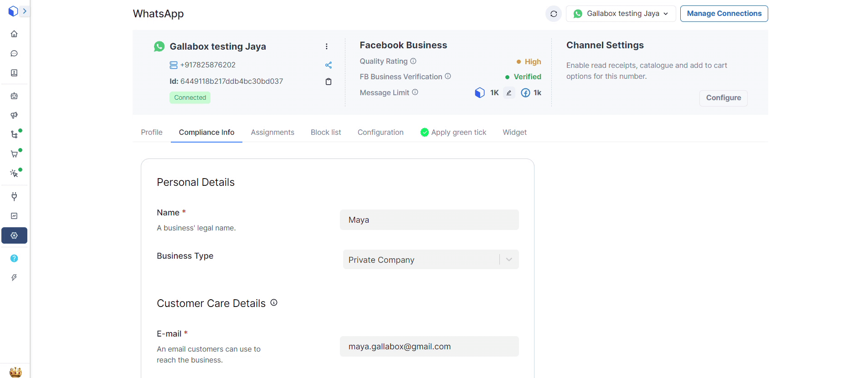Expand the sidebar with the chevron arrow
The height and width of the screenshot is (378, 868).
(x=25, y=11)
